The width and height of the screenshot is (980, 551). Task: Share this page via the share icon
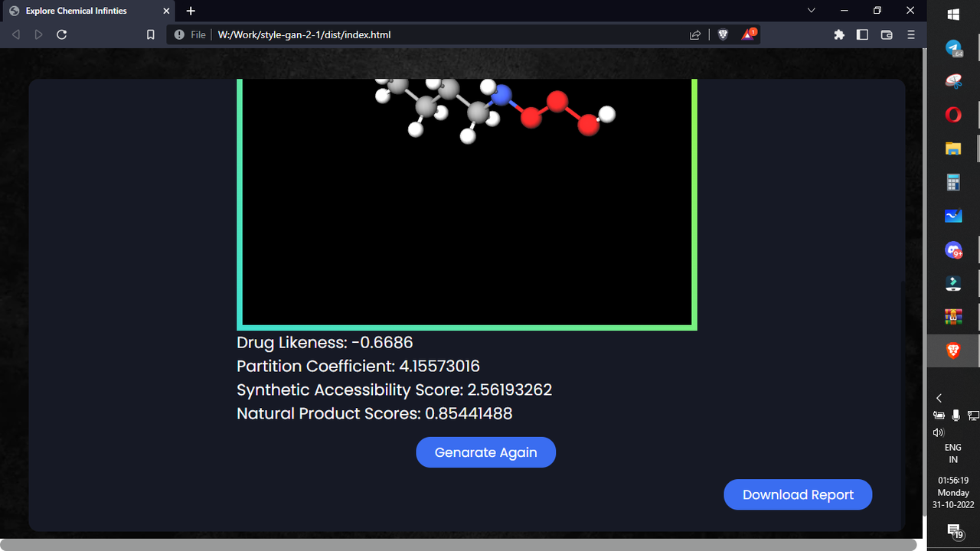(x=695, y=34)
